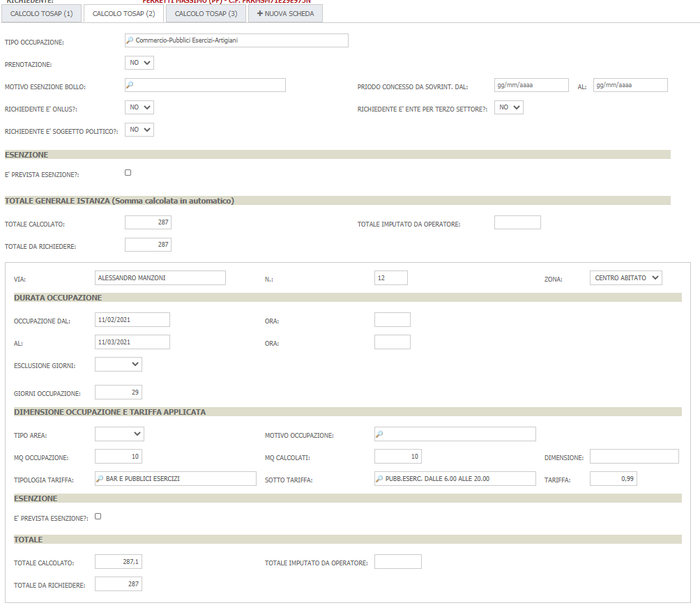This screenshot has width=700, height=610.
Task: Focus the Mq Occupazione input field
Action: click(x=119, y=457)
